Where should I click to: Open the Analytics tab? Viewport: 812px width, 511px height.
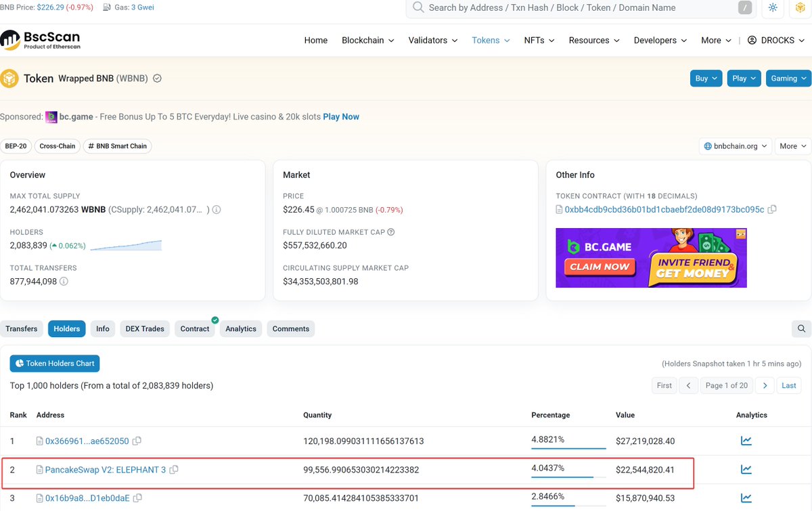coord(241,329)
